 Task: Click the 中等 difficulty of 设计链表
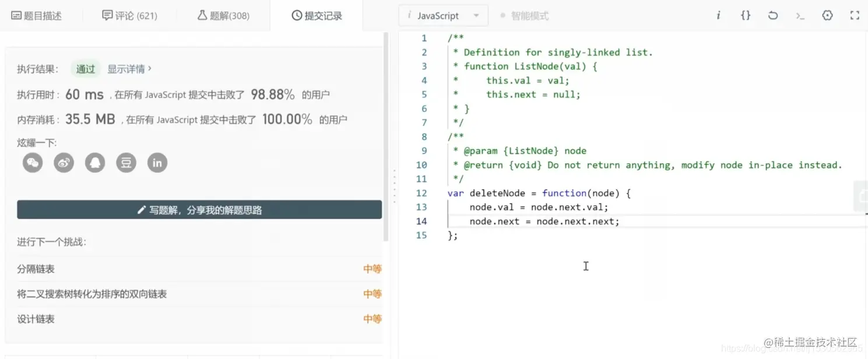pyautogui.click(x=372, y=319)
